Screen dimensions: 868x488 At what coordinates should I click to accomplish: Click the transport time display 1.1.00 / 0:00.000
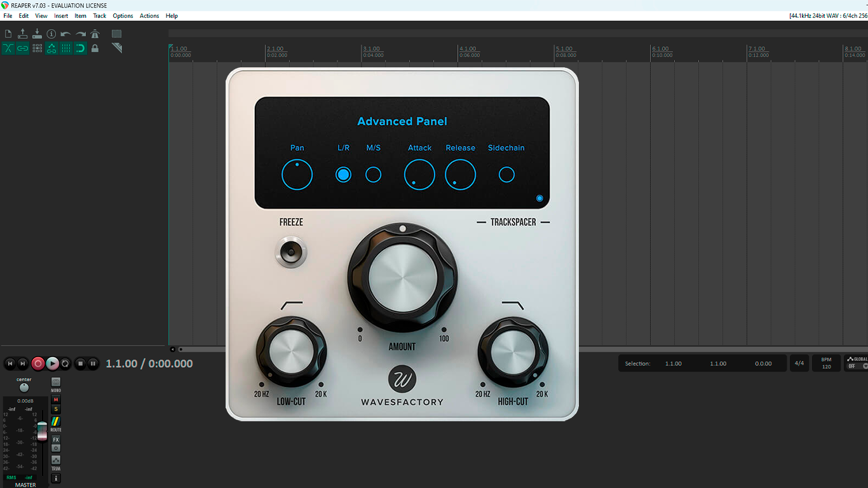(x=149, y=363)
